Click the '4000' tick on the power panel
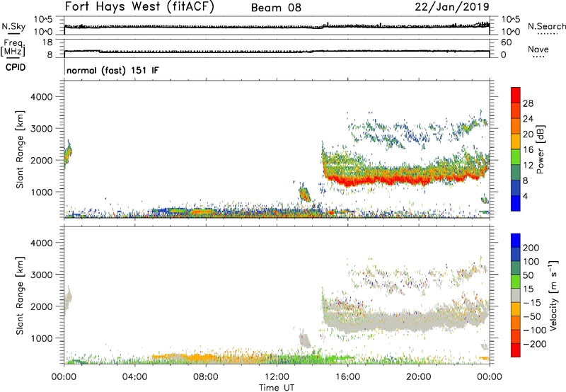The width and height of the screenshot is (566, 392). tap(41, 97)
